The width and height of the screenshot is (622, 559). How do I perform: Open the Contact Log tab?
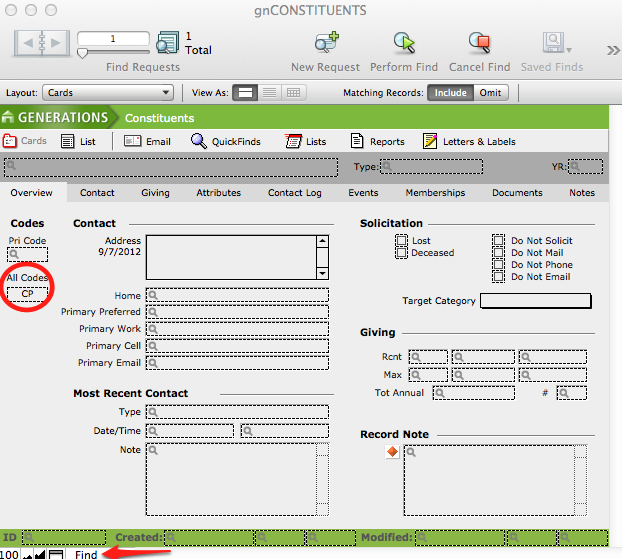[x=294, y=193]
